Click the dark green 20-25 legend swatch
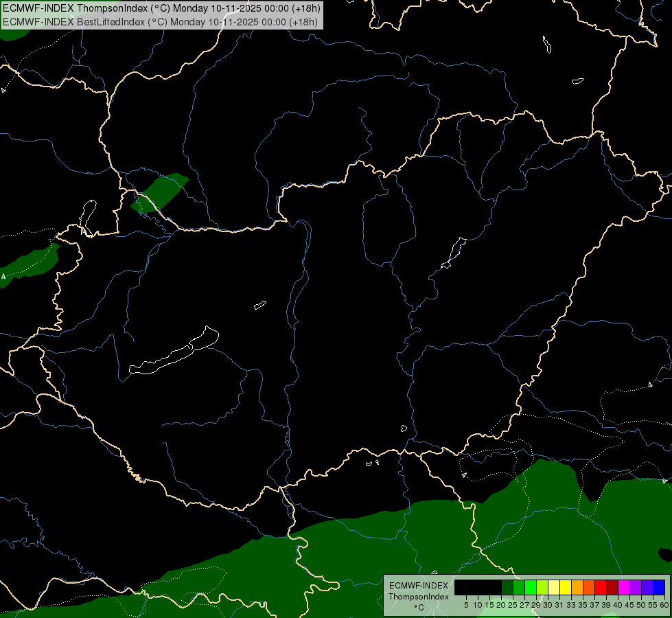 [x=507, y=587]
